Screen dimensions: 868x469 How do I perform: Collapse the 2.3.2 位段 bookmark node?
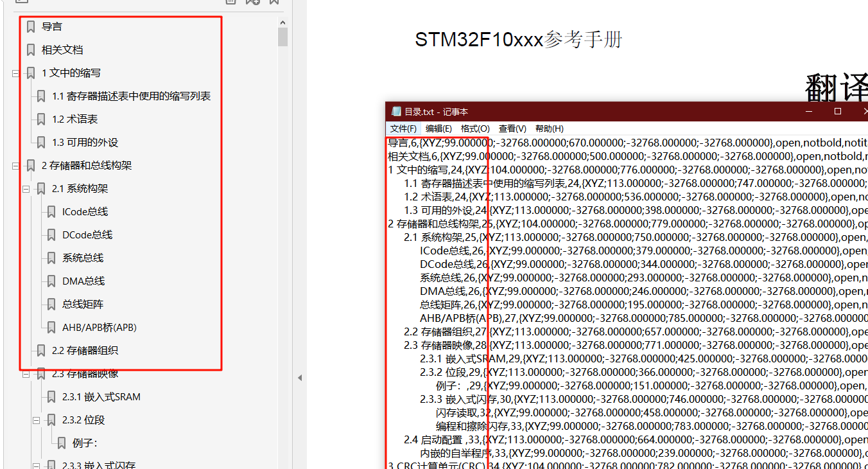point(37,420)
